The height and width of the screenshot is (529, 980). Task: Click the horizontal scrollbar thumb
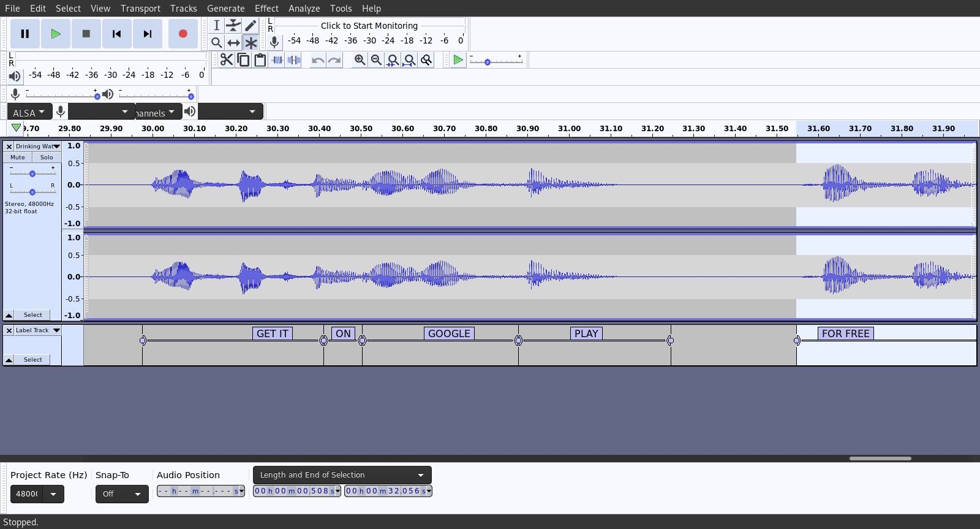(880, 459)
